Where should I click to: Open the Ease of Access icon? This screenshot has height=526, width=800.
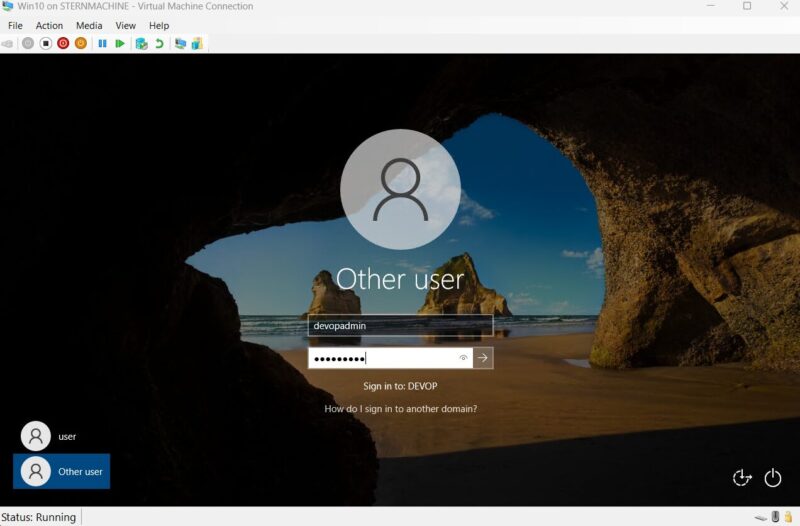coord(742,478)
